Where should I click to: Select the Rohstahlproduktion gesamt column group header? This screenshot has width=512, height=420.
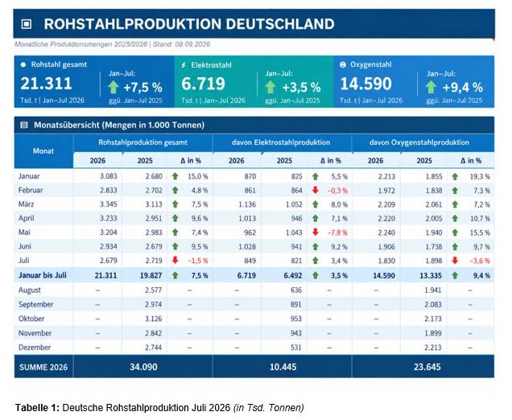point(143,142)
